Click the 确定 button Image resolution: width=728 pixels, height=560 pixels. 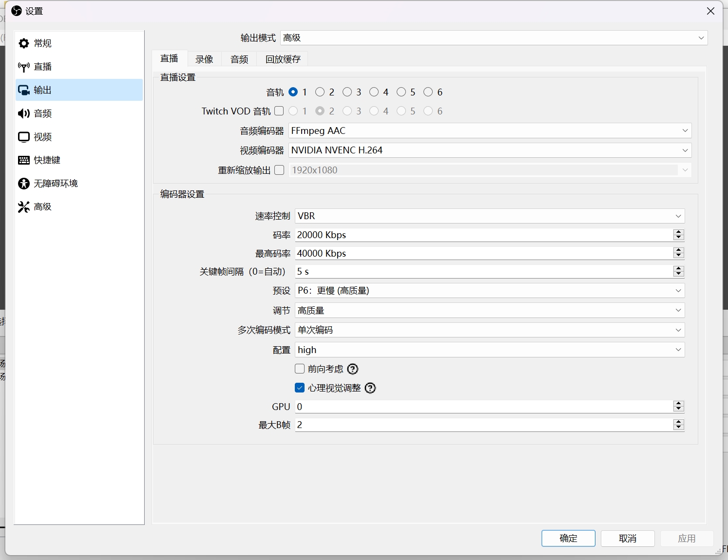568,538
